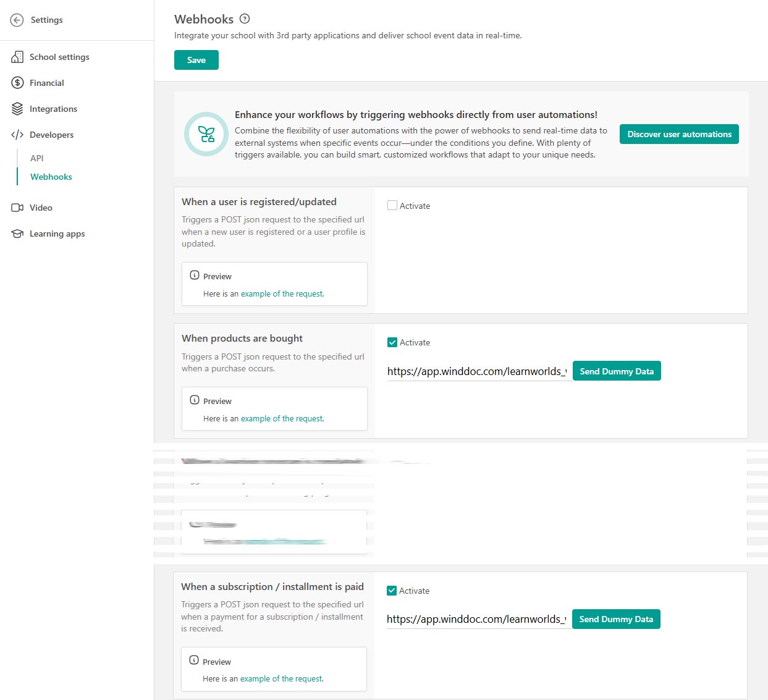Viewport: 768px width, 700px height.
Task: Click the help icon next to Webhooks heading
Action: (245, 19)
